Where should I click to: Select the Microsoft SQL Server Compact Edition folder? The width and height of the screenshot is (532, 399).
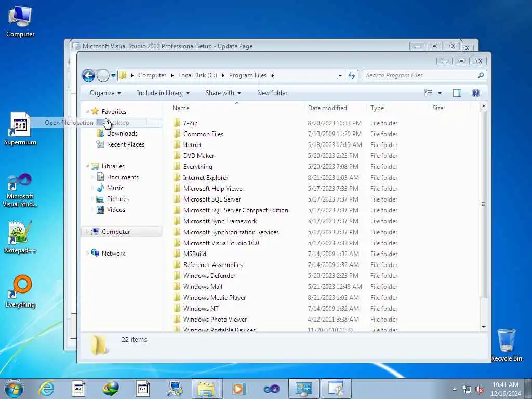235,210
